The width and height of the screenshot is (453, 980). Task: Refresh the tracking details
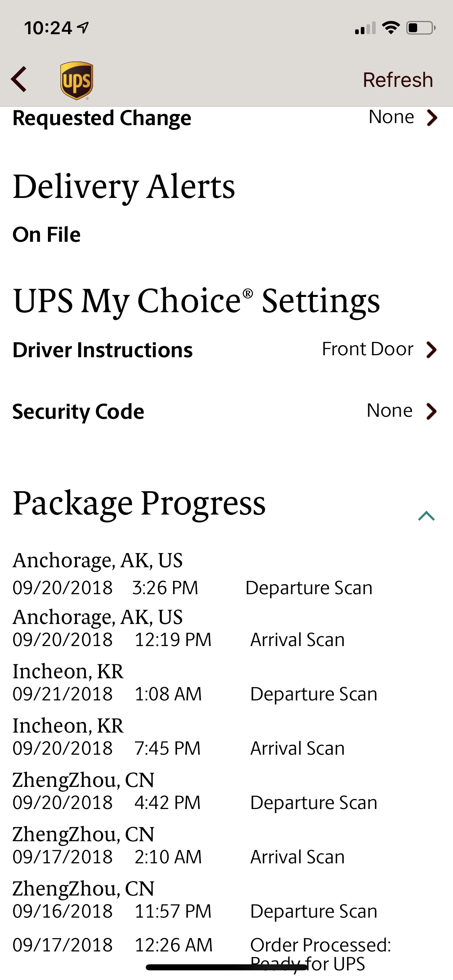(x=398, y=80)
